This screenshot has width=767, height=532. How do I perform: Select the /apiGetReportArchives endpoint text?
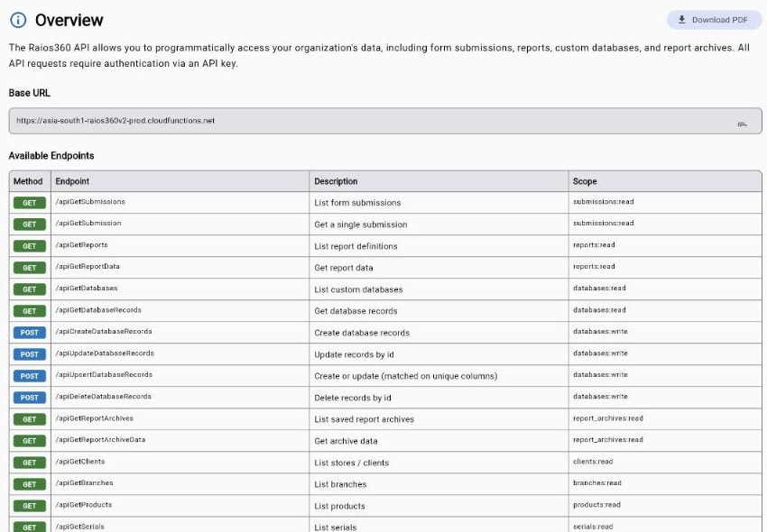[95, 418]
